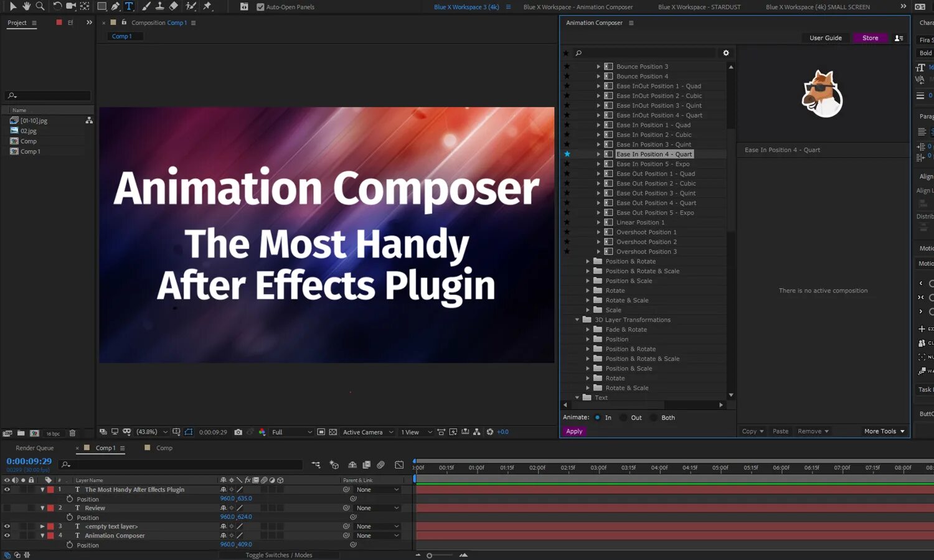Click red label color of layer 1
This screenshot has width=934, height=560.
[50, 490]
